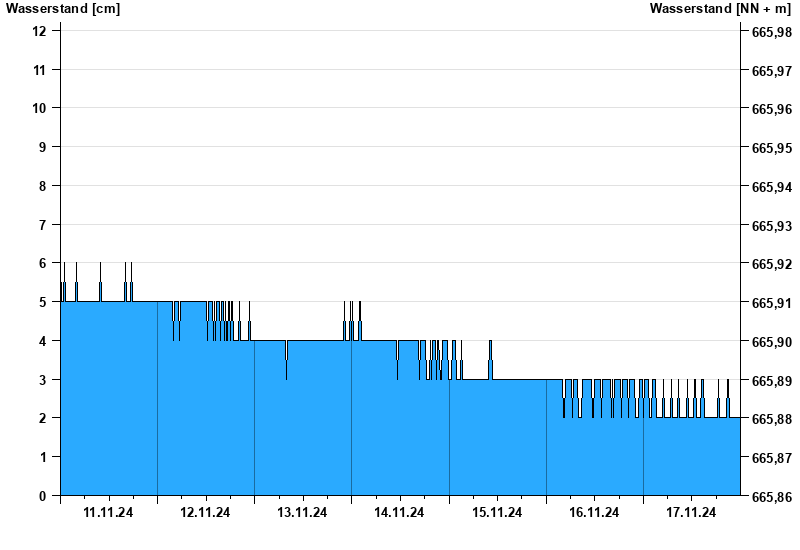This screenshot has height=550, width=800.
Task: Click the right axis value 665,96
Action: (772, 109)
